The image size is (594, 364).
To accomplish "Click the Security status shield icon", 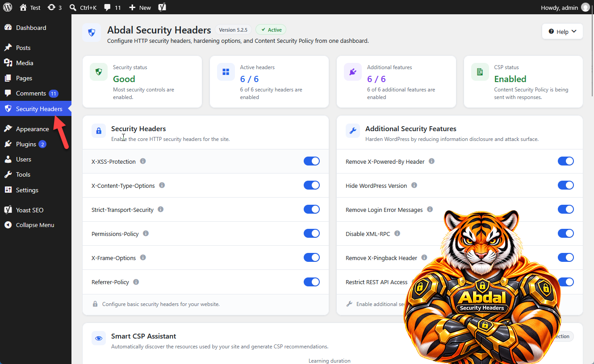I will [x=99, y=72].
